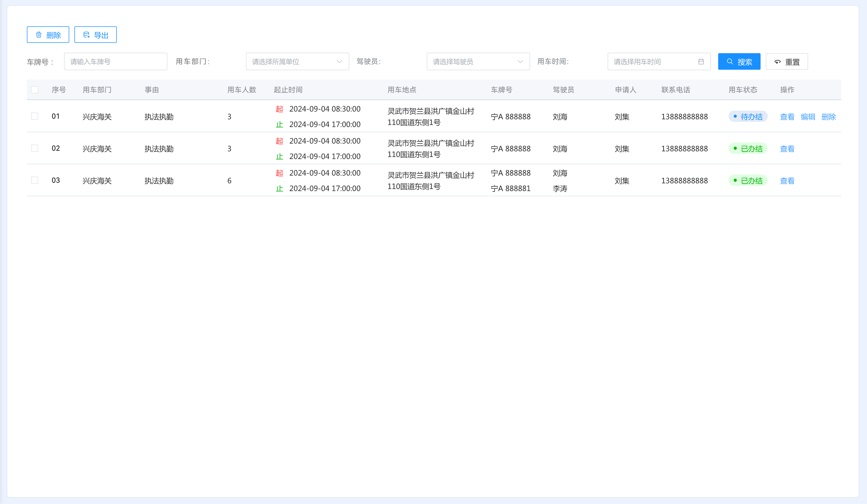Viewport: 867px width, 504px height.
Task: Click 编辑 link in row 01
Action: [808, 116]
